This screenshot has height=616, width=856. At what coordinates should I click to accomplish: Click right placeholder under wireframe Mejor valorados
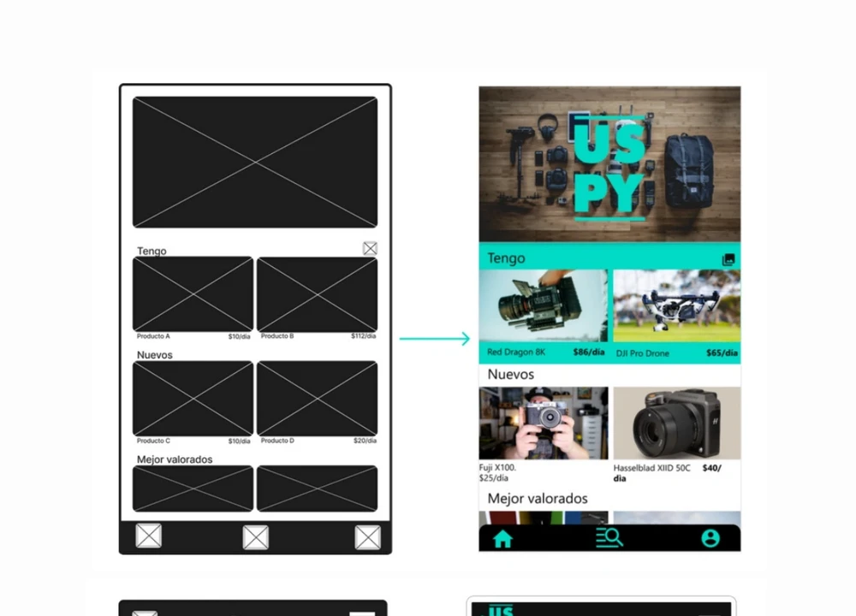[x=318, y=489]
